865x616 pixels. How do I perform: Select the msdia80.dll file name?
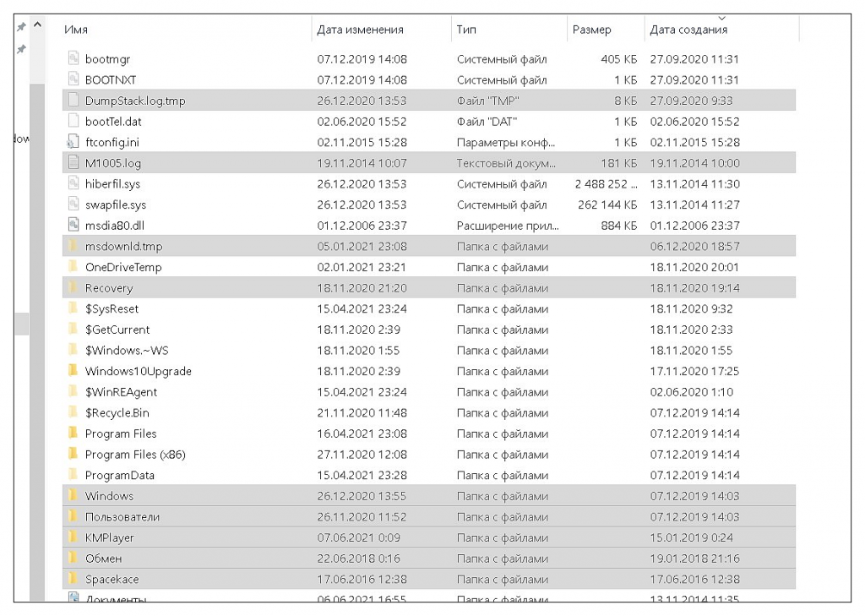pyautogui.click(x=115, y=226)
